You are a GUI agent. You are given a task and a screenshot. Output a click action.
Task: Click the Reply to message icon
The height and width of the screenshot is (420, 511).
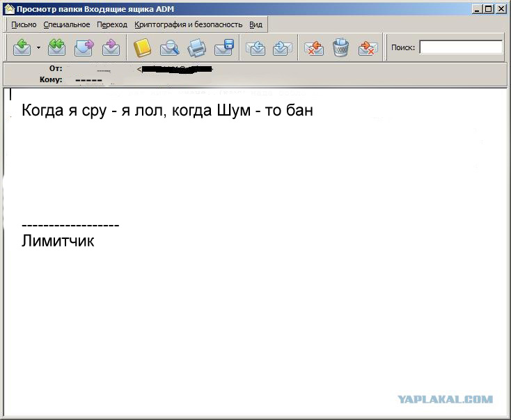click(22, 47)
